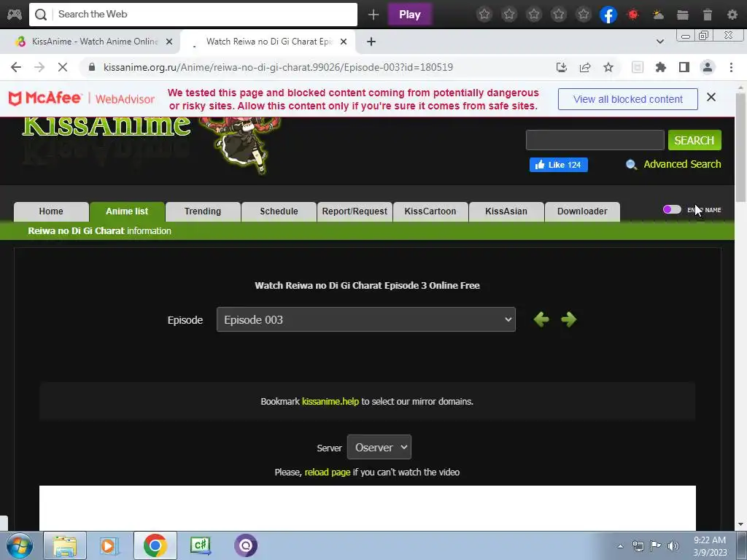Open File Explorer from taskbar
Viewport: 747px width, 560px height.
pyautogui.click(x=65, y=545)
